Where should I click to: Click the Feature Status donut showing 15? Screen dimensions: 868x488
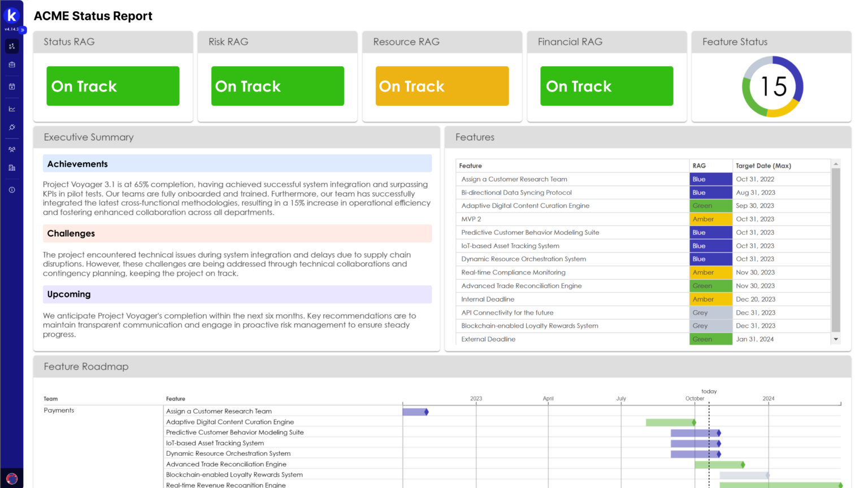point(772,87)
